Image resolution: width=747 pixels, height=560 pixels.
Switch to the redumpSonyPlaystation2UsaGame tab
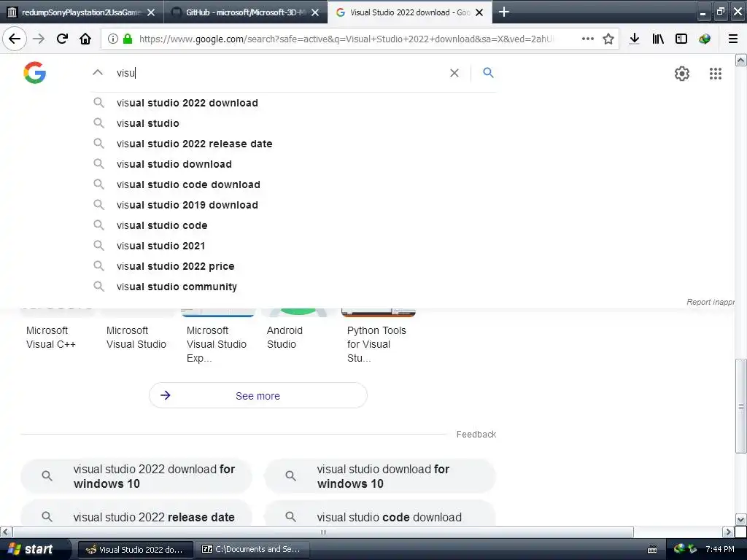click(81, 12)
